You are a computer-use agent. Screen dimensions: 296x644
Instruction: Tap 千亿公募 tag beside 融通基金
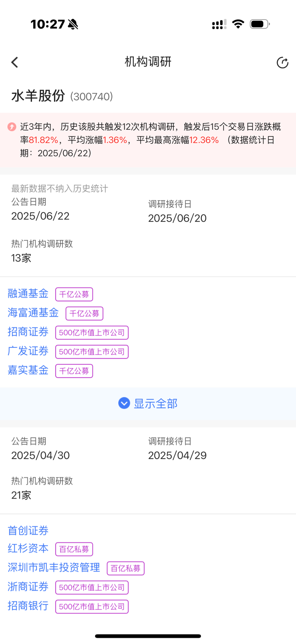pos(74,294)
